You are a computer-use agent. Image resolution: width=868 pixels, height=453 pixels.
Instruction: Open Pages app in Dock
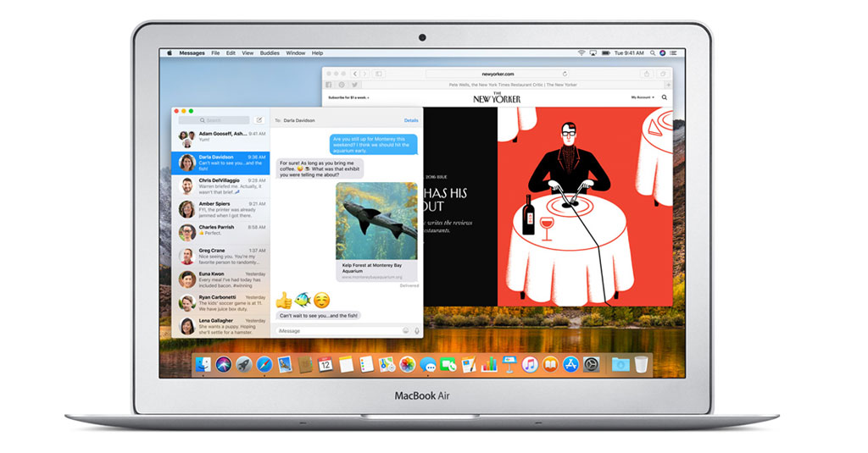[469, 364]
